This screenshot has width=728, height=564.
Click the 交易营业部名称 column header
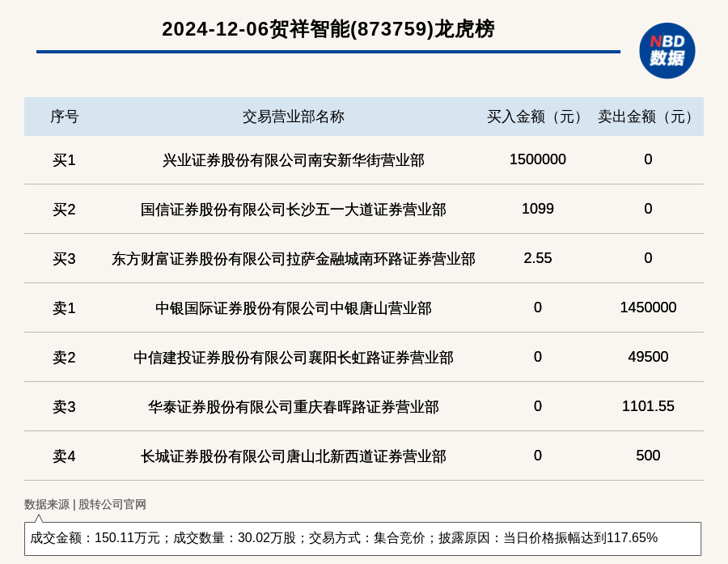[x=294, y=117]
